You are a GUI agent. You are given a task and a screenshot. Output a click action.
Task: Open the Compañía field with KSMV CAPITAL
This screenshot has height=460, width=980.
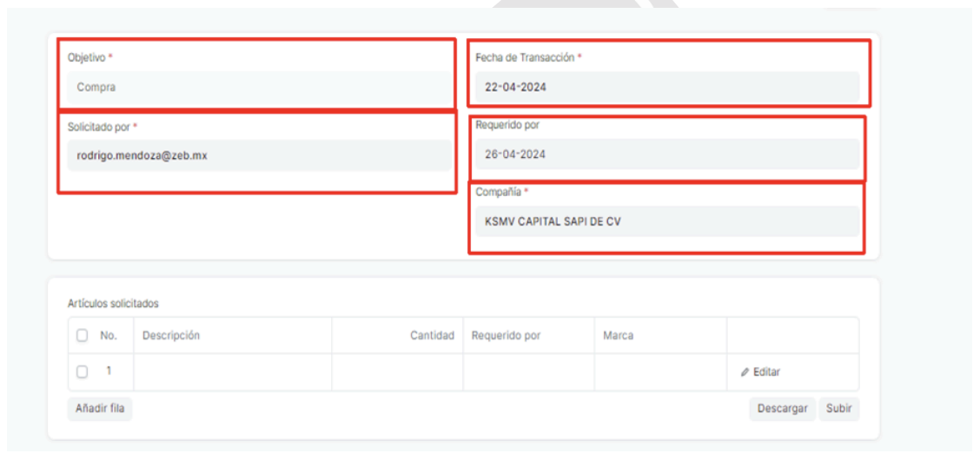tap(666, 222)
